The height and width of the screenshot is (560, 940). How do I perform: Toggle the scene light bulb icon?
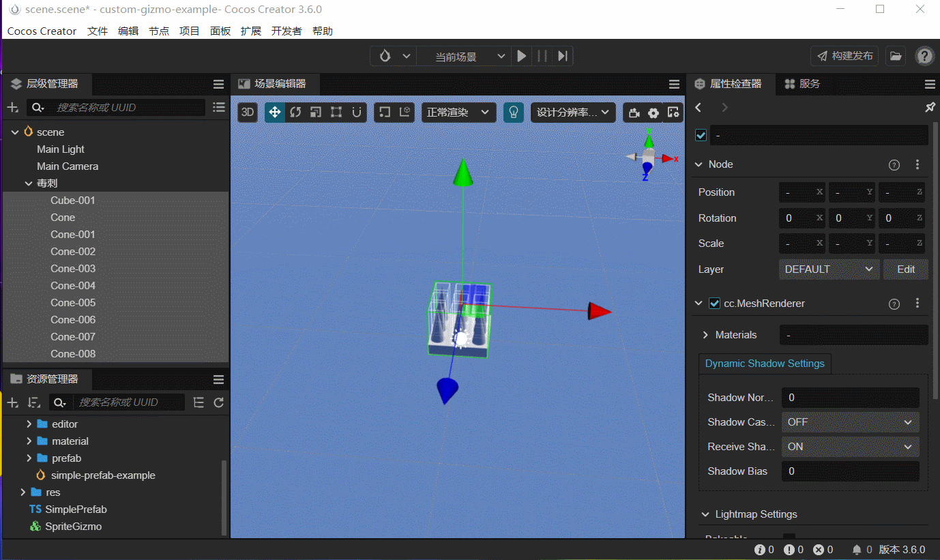tap(513, 113)
